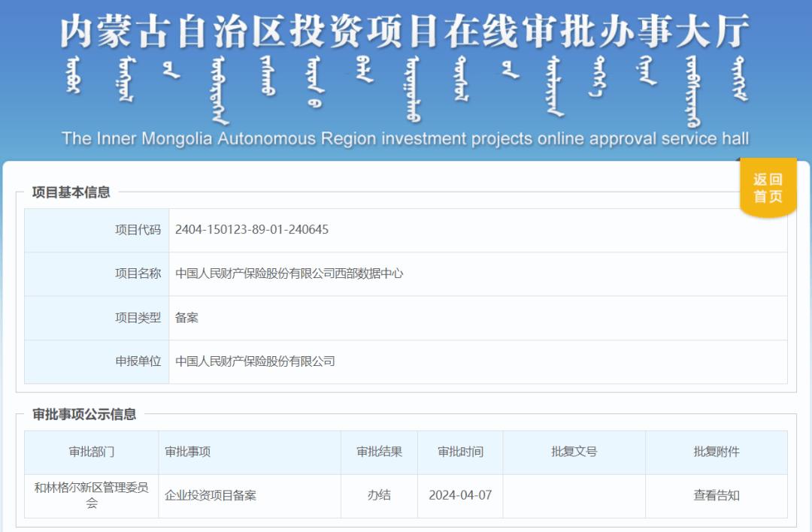Click the 和林格尔新区管理委员会 department cell
Screen dimensions: 812x532
[x=92, y=496]
